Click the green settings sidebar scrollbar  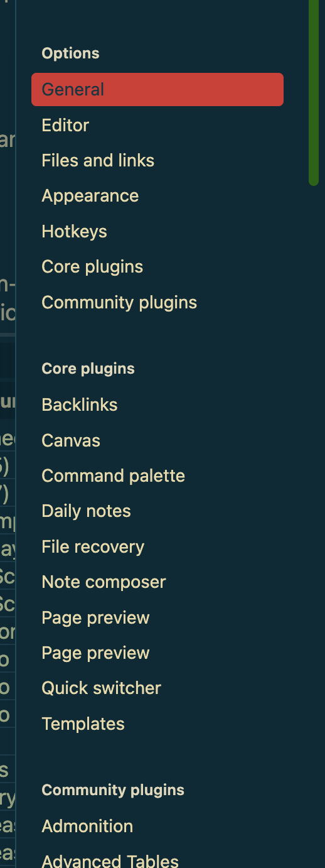tap(314, 92)
